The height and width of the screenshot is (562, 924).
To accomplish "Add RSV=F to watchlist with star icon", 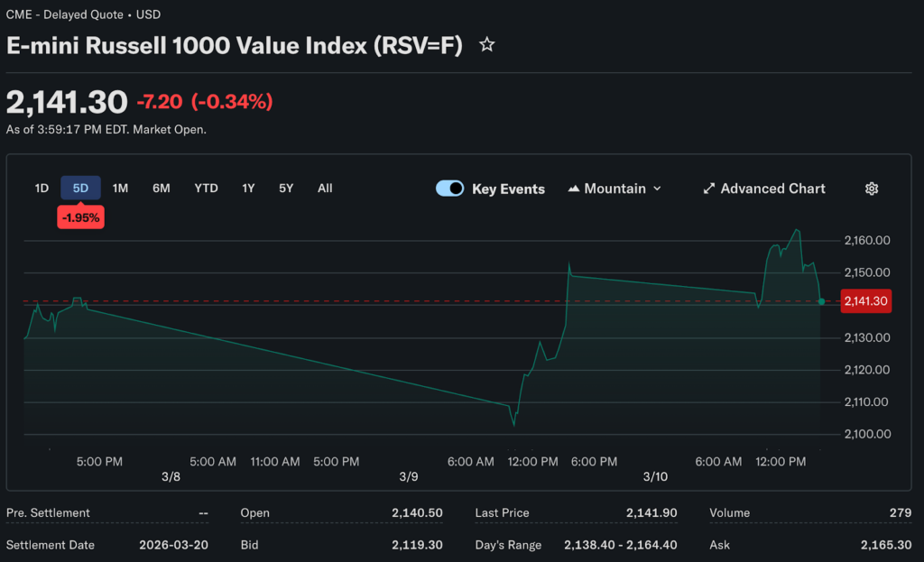I will 486,45.
